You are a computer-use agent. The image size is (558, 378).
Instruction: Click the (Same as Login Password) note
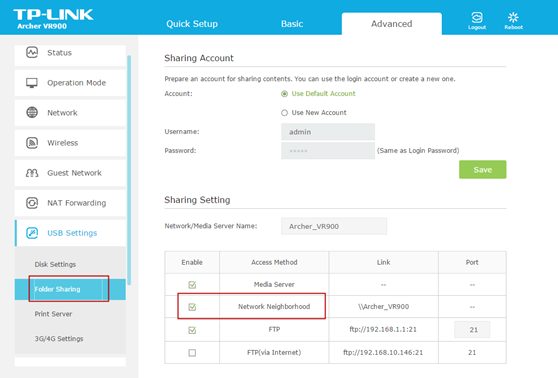tap(418, 151)
